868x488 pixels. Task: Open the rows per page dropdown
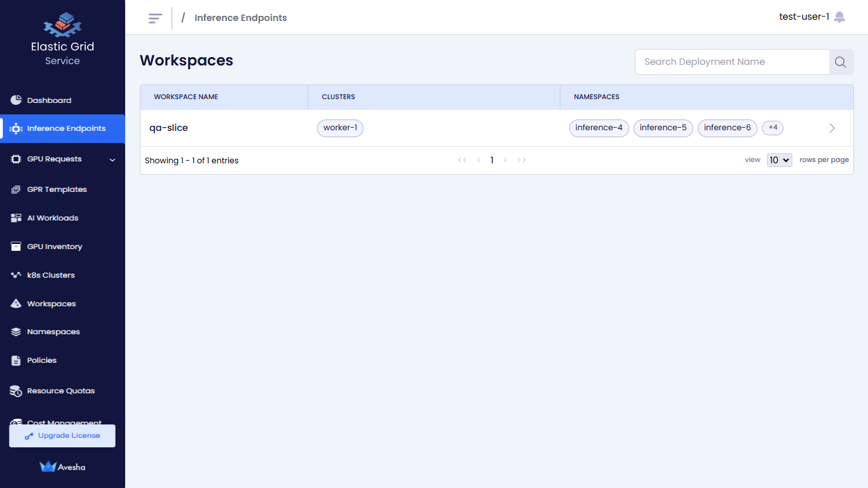[779, 159]
